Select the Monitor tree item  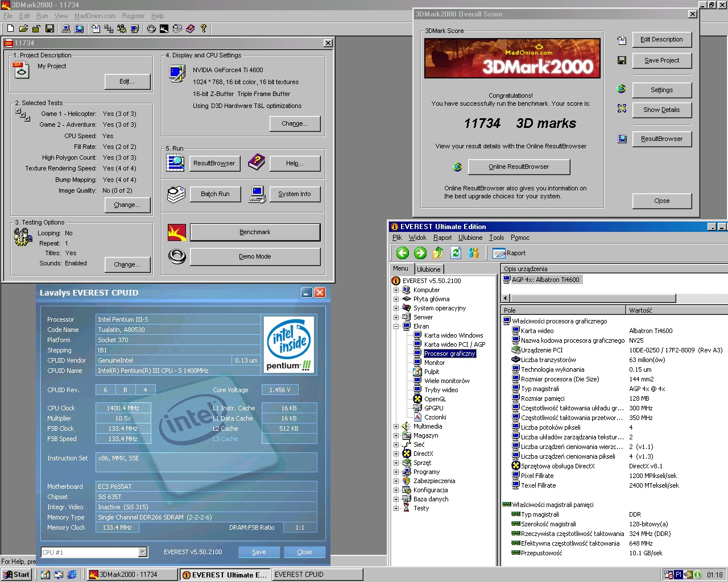coord(435,363)
